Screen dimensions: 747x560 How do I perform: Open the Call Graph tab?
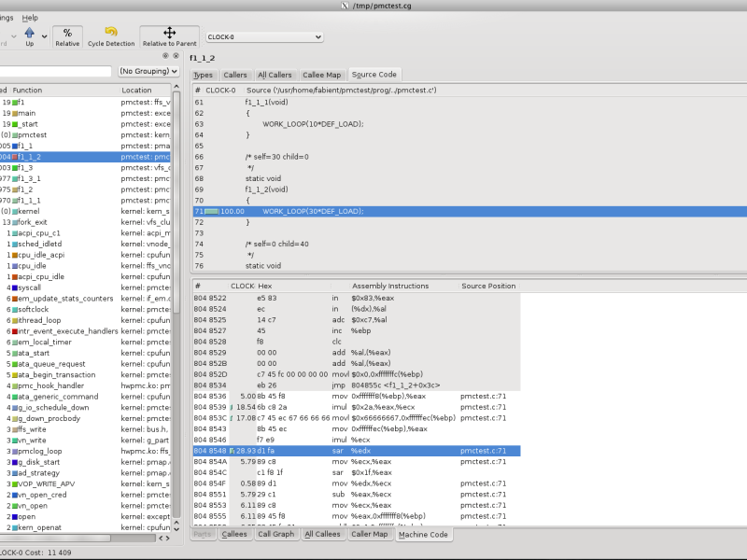[276, 534]
